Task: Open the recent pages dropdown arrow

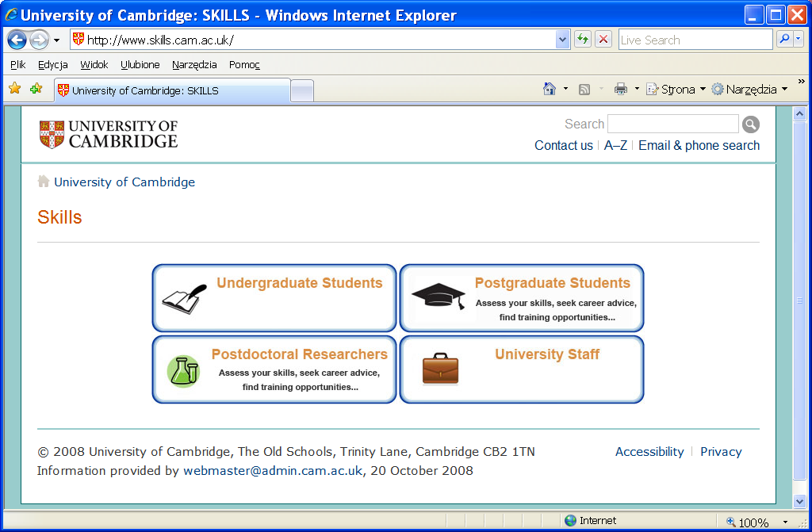Action: tap(56, 40)
